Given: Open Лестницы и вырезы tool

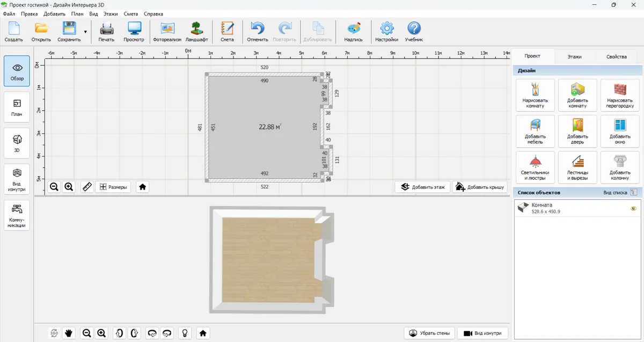Looking at the screenshot, I should click(577, 167).
